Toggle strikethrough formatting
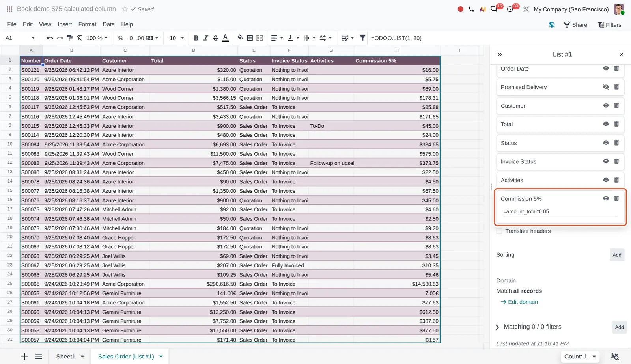 pos(215,38)
